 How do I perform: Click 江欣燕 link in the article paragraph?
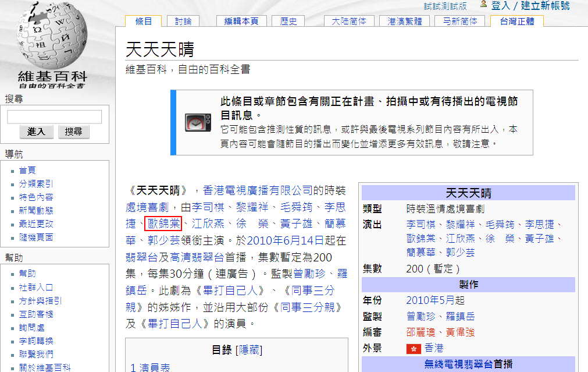point(208,224)
